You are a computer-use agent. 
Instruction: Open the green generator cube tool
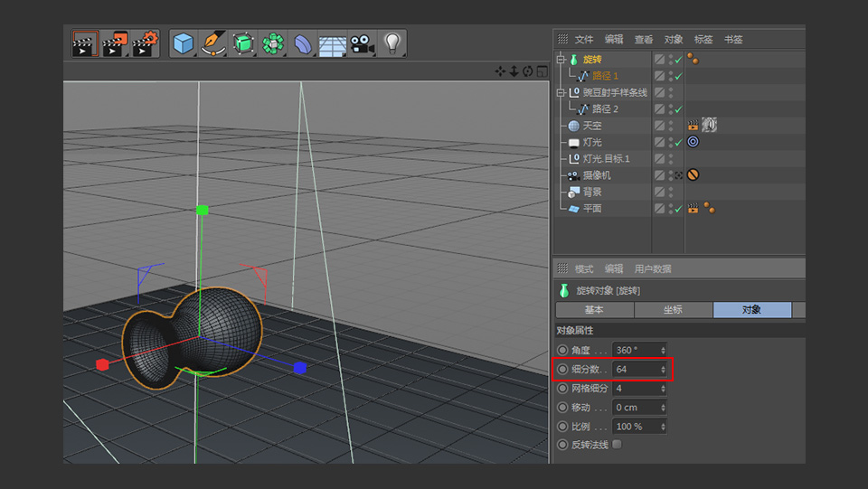tap(243, 43)
